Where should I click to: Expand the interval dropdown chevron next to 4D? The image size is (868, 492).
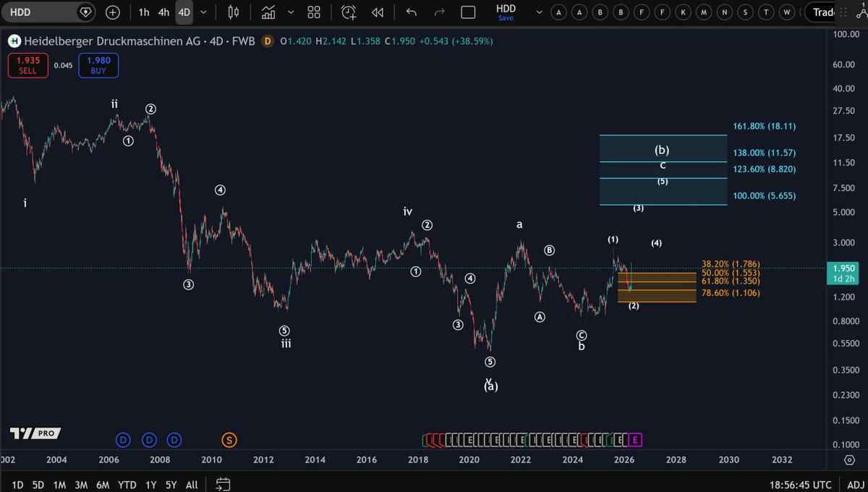click(203, 12)
